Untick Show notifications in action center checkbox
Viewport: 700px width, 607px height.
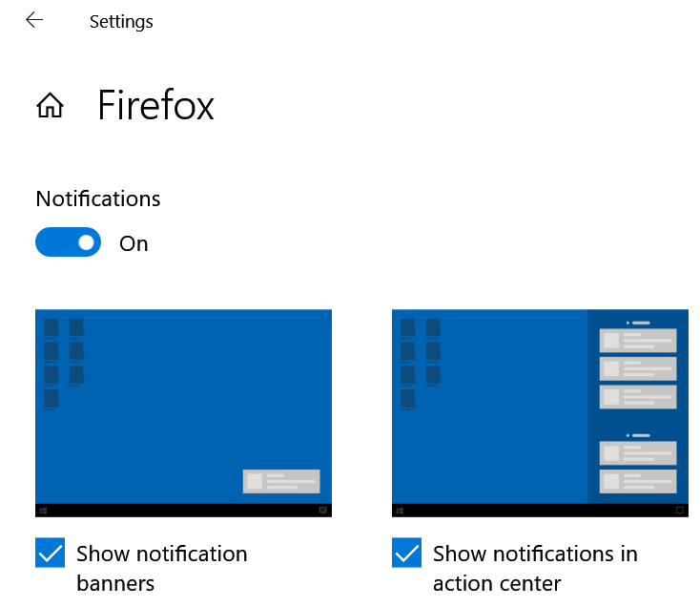point(406,553)
